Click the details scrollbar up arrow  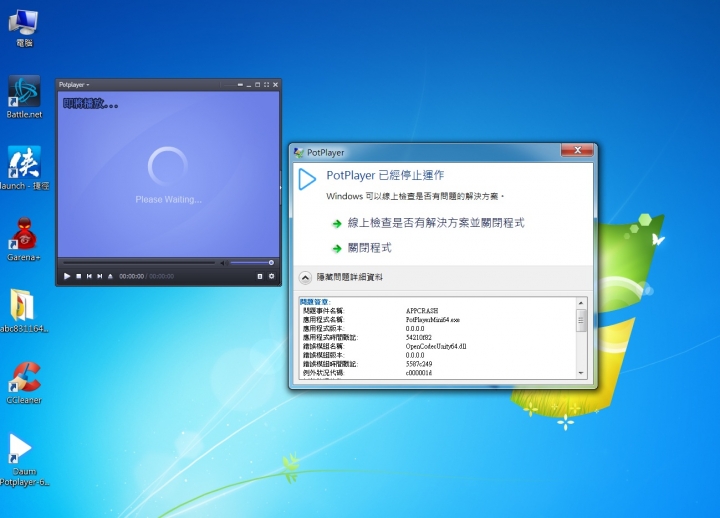pyautogui.click(x=581, y=303)
